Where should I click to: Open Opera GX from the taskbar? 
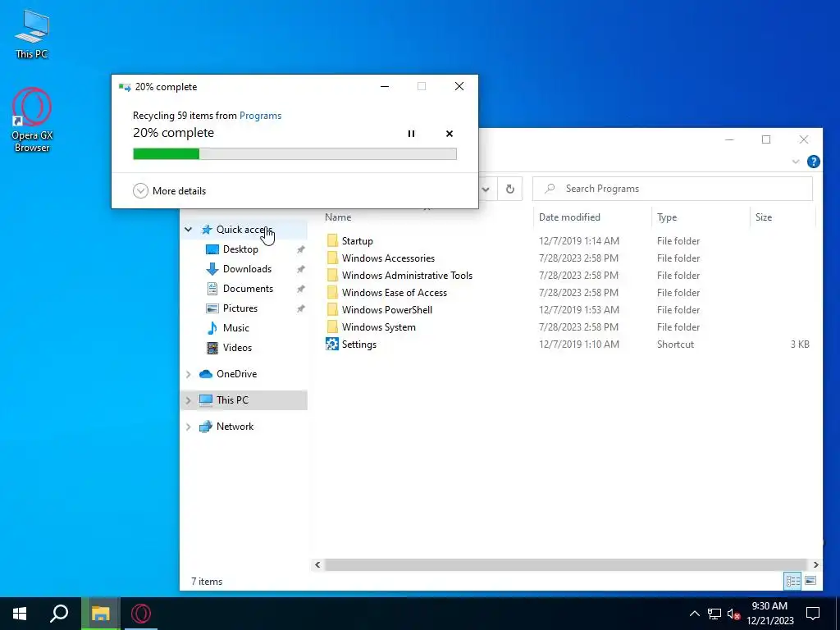coord(141,614)
